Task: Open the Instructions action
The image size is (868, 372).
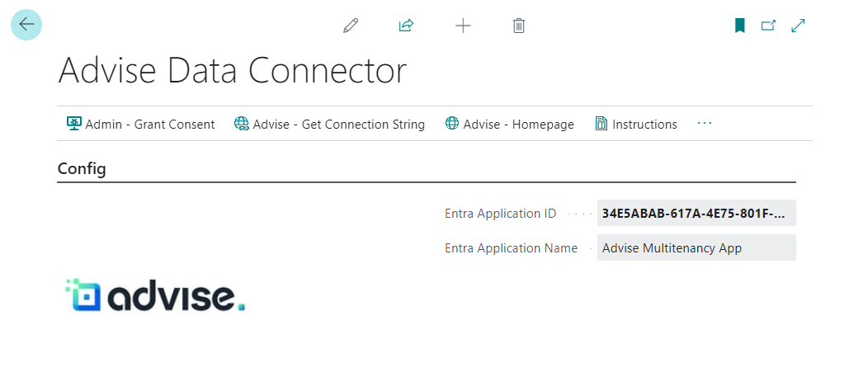Action: (635, 125)
